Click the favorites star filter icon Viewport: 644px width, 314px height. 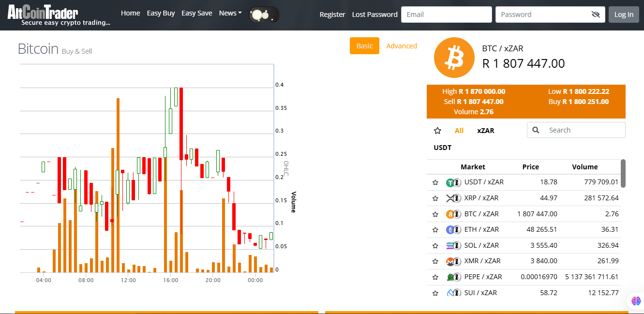coord(437,131)
